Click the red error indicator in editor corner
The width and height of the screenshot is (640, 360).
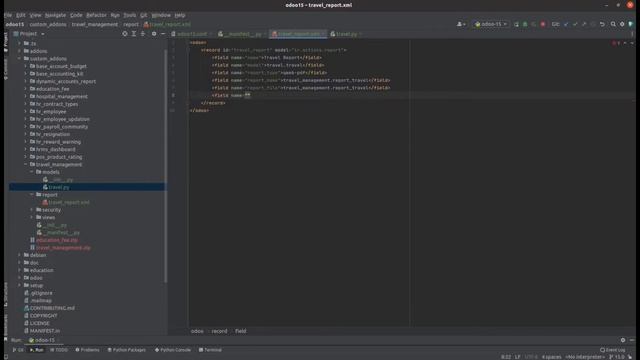[x=616, y=43]
